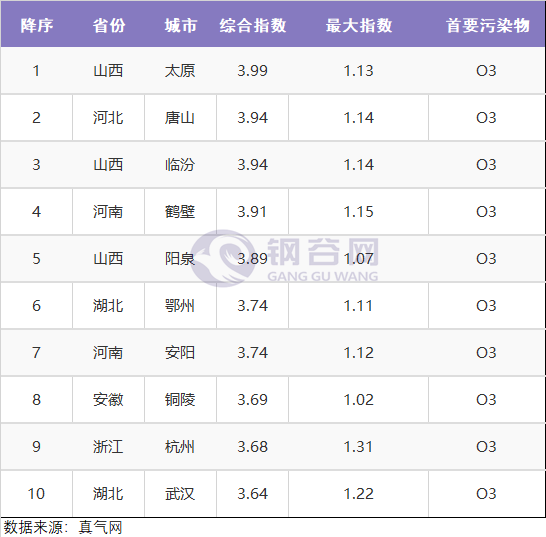Click the 真气网 data source text

tap(100, 527)
